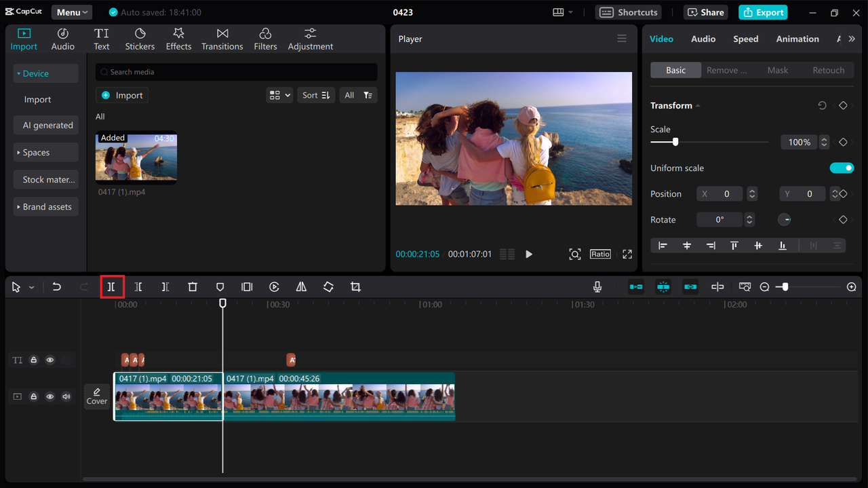This screenshot has height=488, width=868.
Task: Click the timeline zoom in plus icon
Action: point(852,287)
